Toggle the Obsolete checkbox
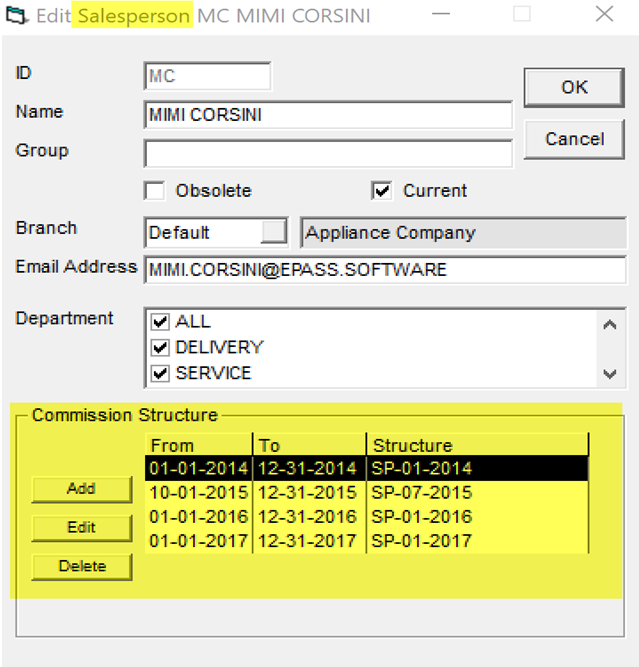639x667 pixels. [x=154, y=191]
